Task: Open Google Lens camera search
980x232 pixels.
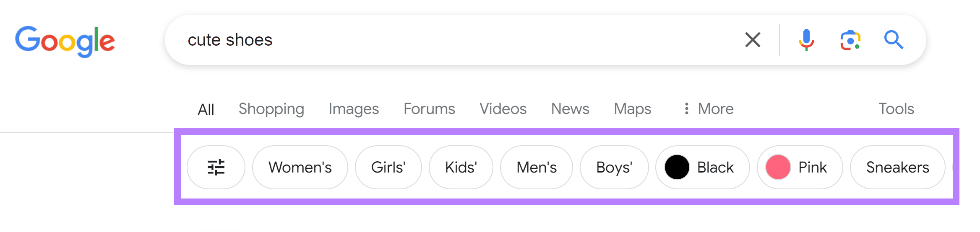Action: click(850, 40)
